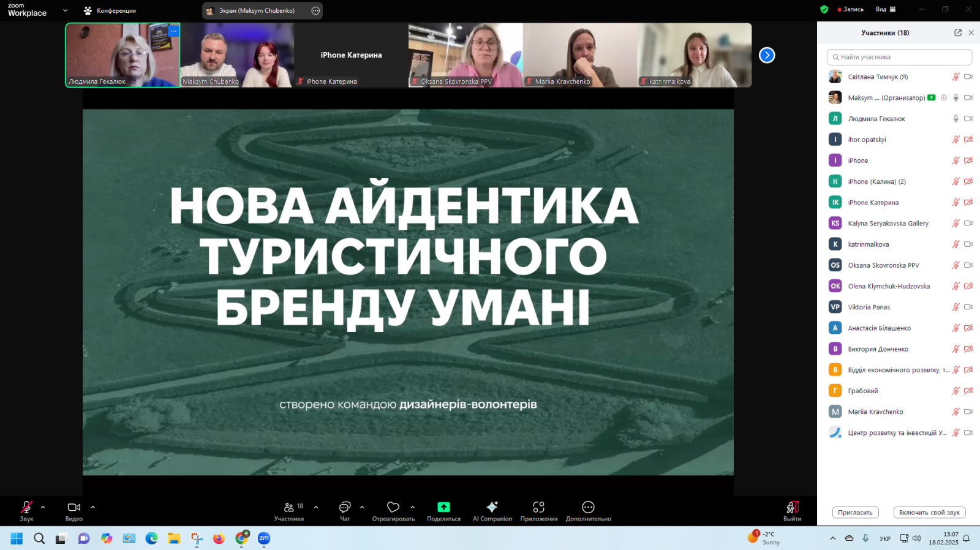Open reactions with Отреагировать heart icon
The width and height of the screenshot is (980, 550).
(393, 511)
